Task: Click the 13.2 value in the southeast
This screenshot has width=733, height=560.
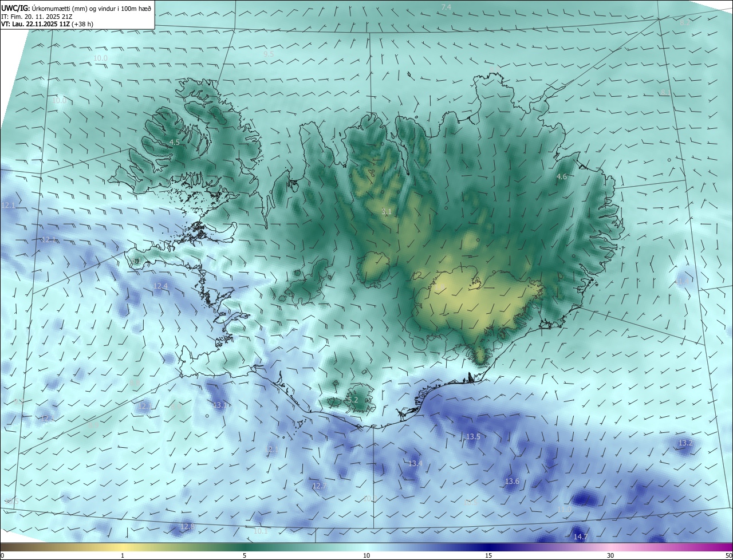Action: 685,443
